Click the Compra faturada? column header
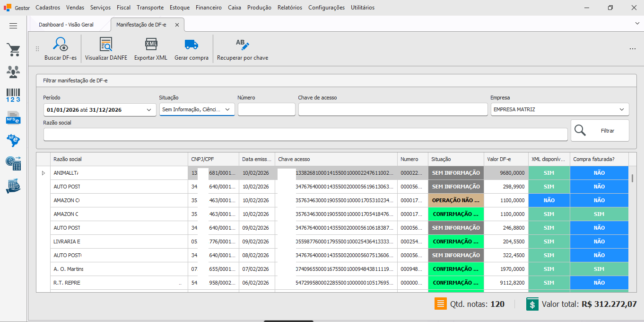Viewport: 644px width, 322px height. tap(599, 159)
